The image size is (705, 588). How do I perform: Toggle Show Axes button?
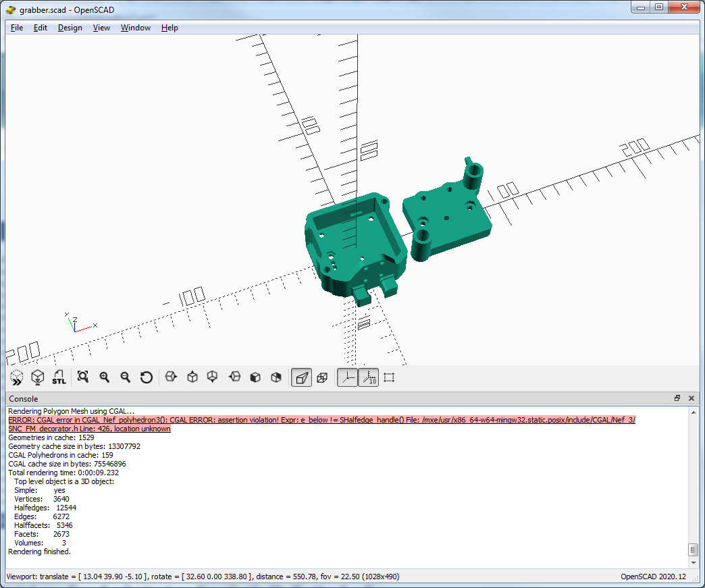(347, 377)
